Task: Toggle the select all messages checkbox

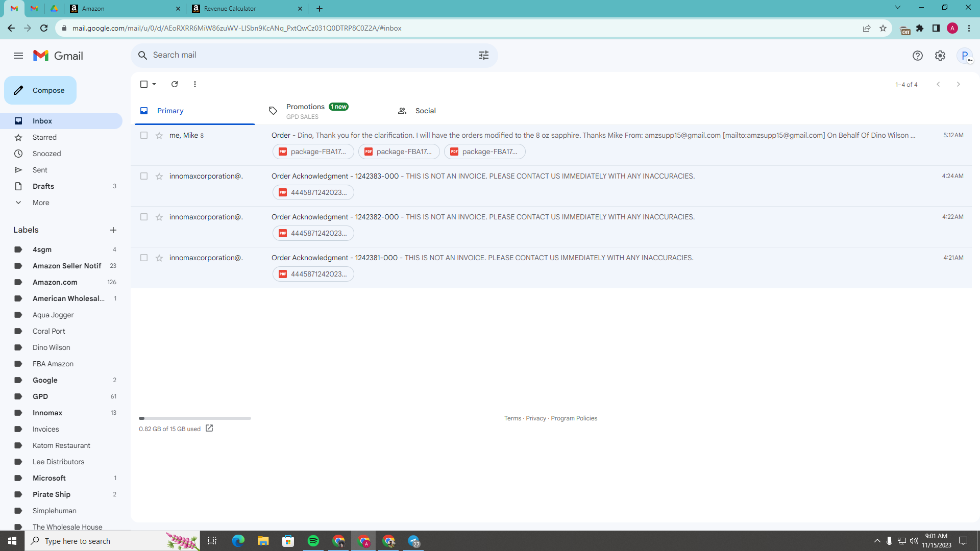Action: tap(144, 84)
